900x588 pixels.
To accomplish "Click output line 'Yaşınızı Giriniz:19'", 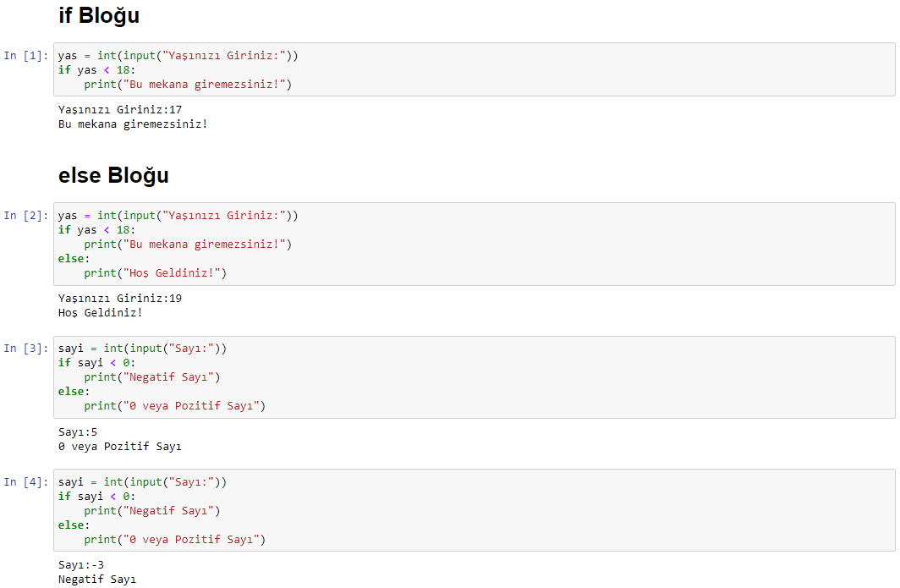I will pyautogui.click(x=120, y=298).
